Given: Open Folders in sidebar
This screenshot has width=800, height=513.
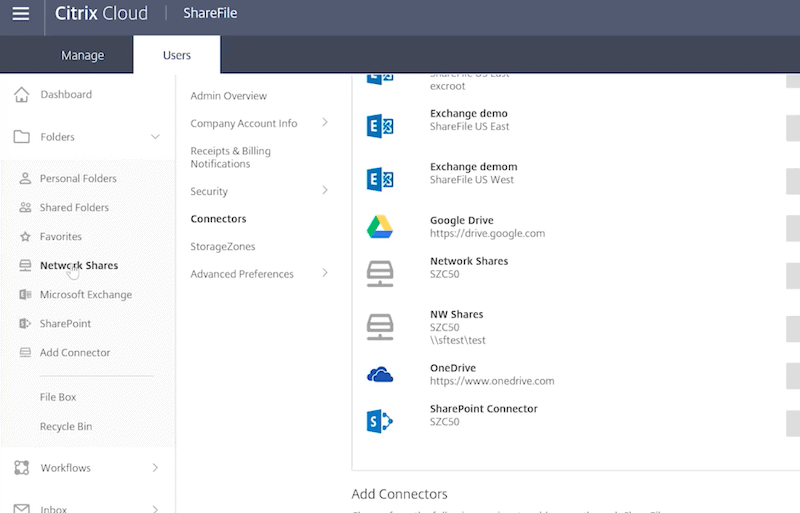Looking at the screenshot, I should (58, 137).
